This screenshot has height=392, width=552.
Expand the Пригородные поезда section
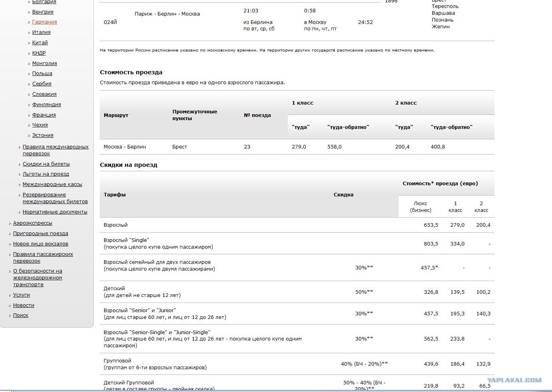[x=41, y=234]
